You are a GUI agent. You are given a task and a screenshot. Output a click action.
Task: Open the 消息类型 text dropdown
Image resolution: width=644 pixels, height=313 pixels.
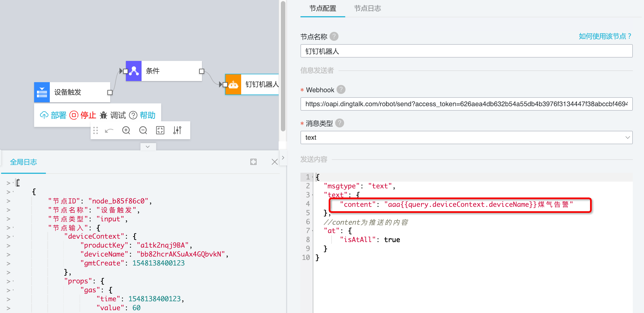pyautogui.click(x=466, y=137)
